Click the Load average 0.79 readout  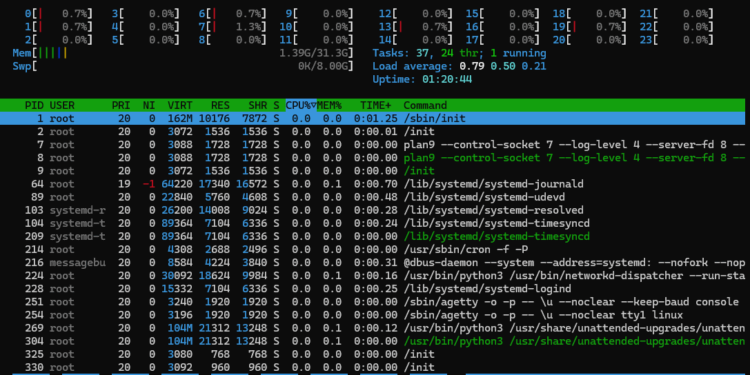(x=459, y=66)
